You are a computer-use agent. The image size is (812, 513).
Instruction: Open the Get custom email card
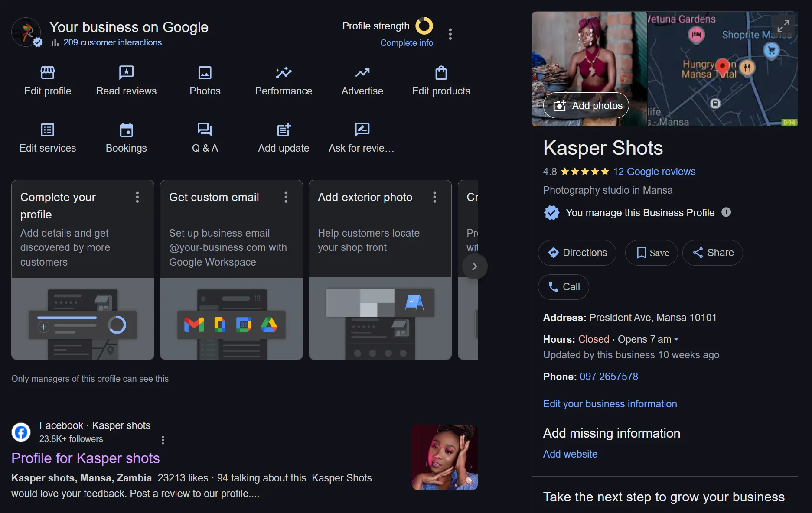232,270
